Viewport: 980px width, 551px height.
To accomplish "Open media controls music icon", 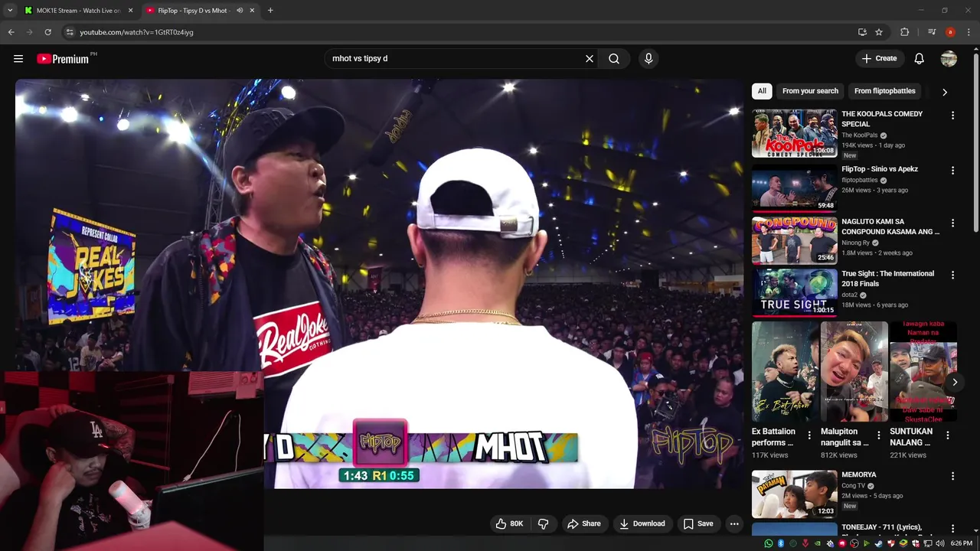I will [x=932, y=32].
